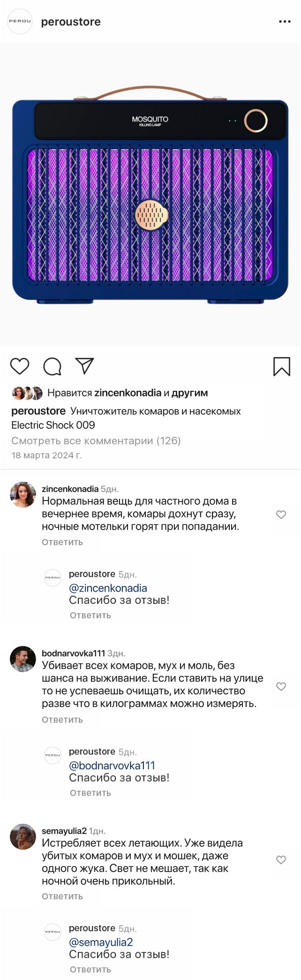301x980 pixels.
Task: Like zincenkonadia's comment
Action: (281, 515)
